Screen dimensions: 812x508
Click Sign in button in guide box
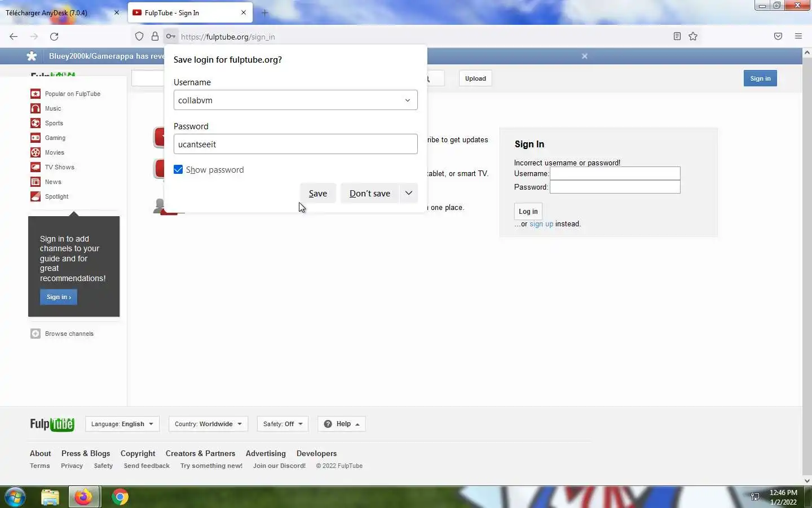pos(59,297)
